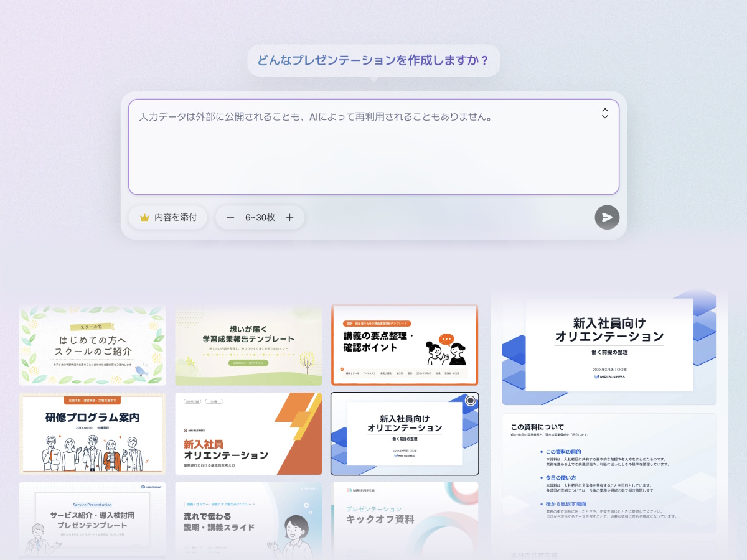Open the preview slide この資料について
Image resolution: width=747 pixels, height=560 pixels.
click(609, 473)
